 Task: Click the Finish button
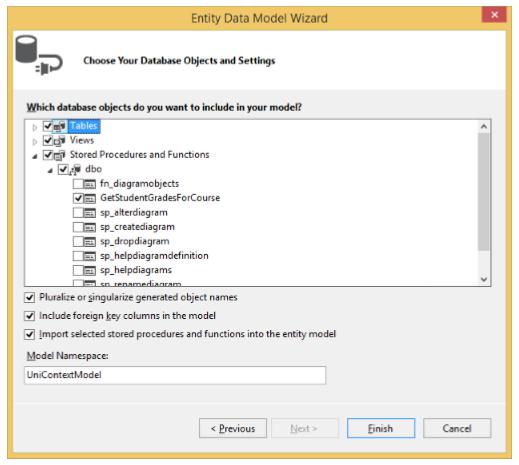[381, 428]
